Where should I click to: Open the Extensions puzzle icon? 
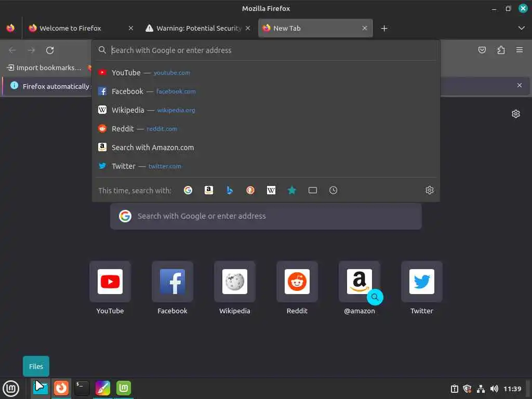[x=501, y=50]
